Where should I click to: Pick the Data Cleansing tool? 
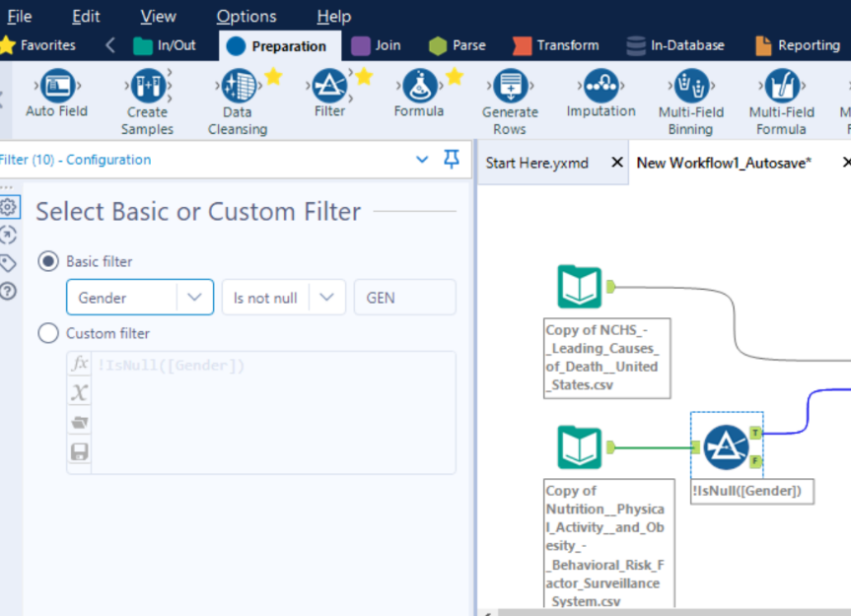[237, 87]
